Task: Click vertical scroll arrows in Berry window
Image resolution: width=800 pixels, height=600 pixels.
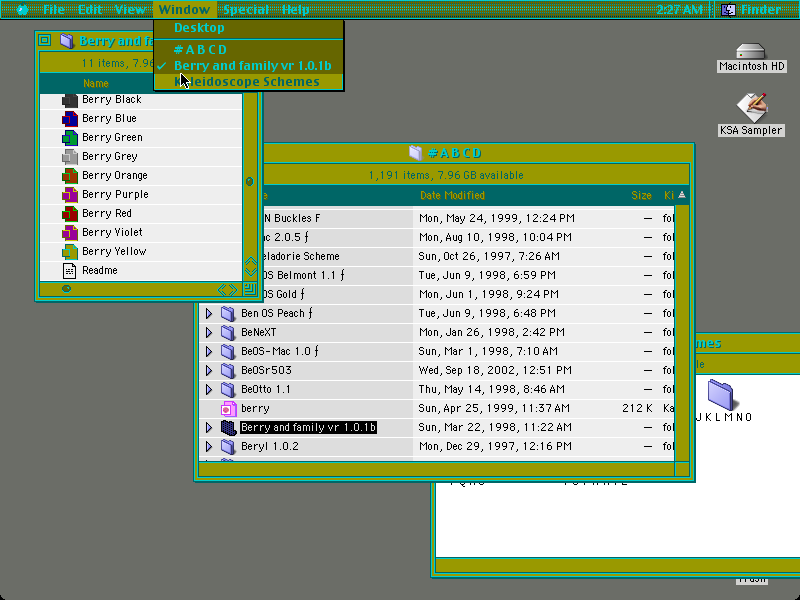Action: (250, 267)
